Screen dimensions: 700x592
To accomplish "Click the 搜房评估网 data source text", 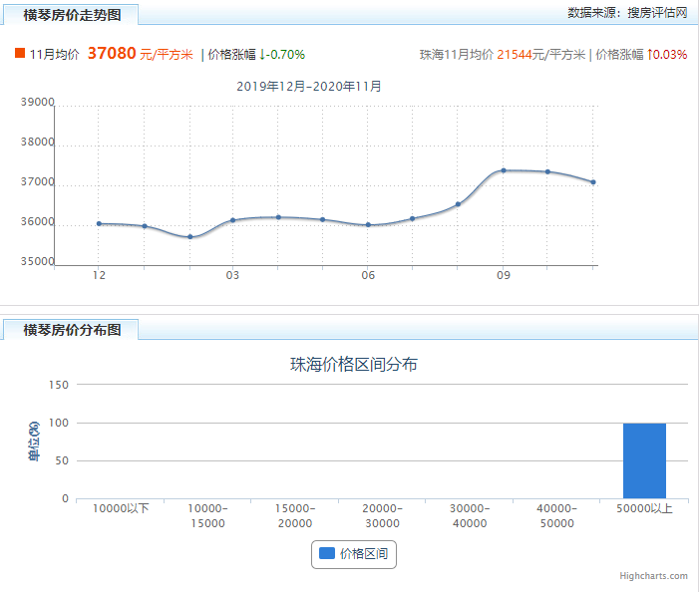I will (657, 13).
